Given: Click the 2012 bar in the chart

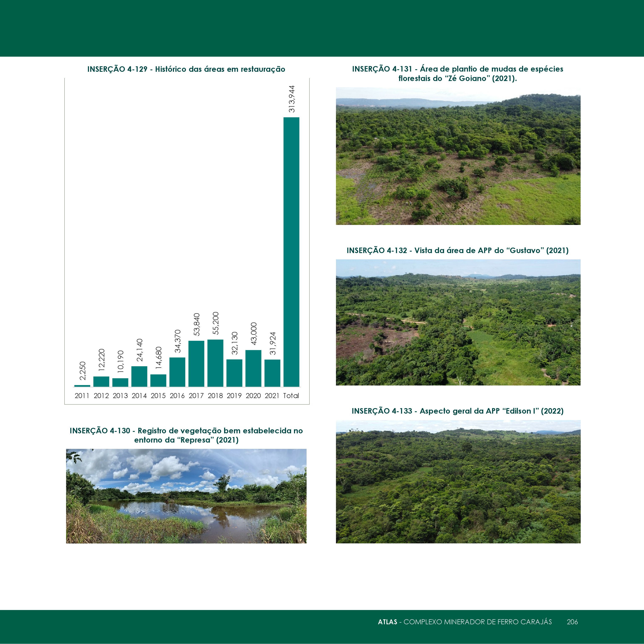Looking at the screenshot, I should (101, 381).
